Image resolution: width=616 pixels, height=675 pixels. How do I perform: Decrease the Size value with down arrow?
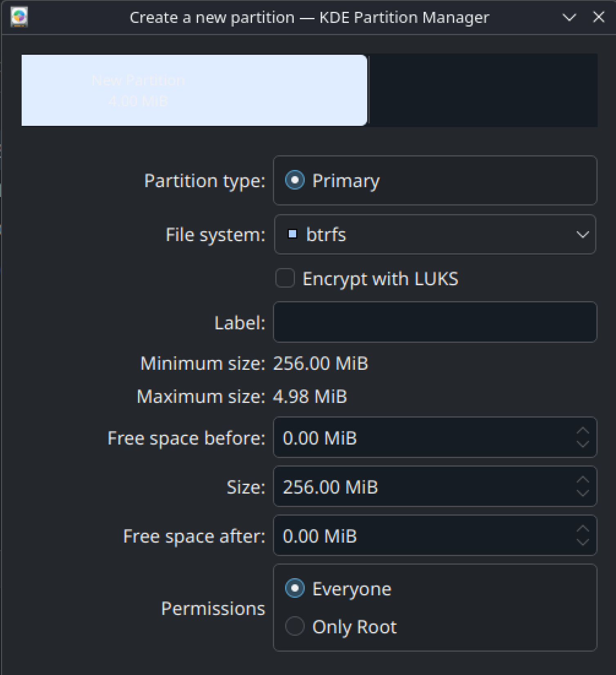coord(583,493)
